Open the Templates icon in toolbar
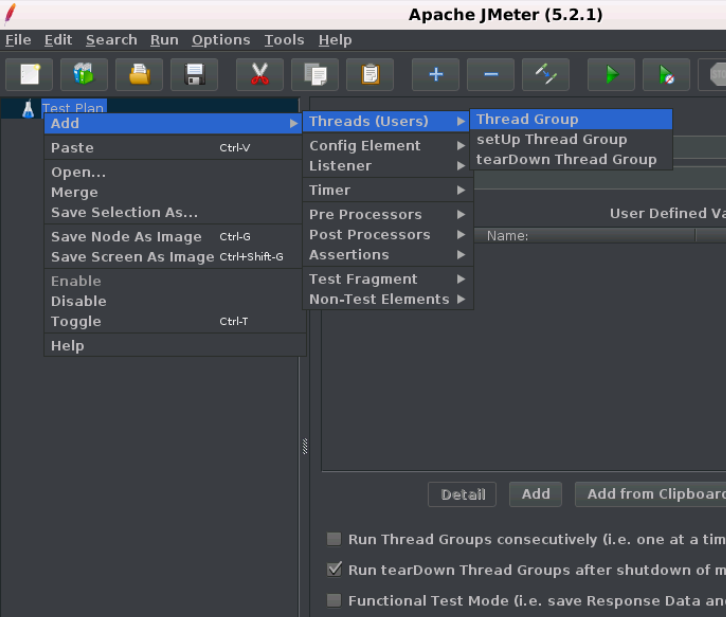This screenshot has width=726, height=617. [84, 74]
